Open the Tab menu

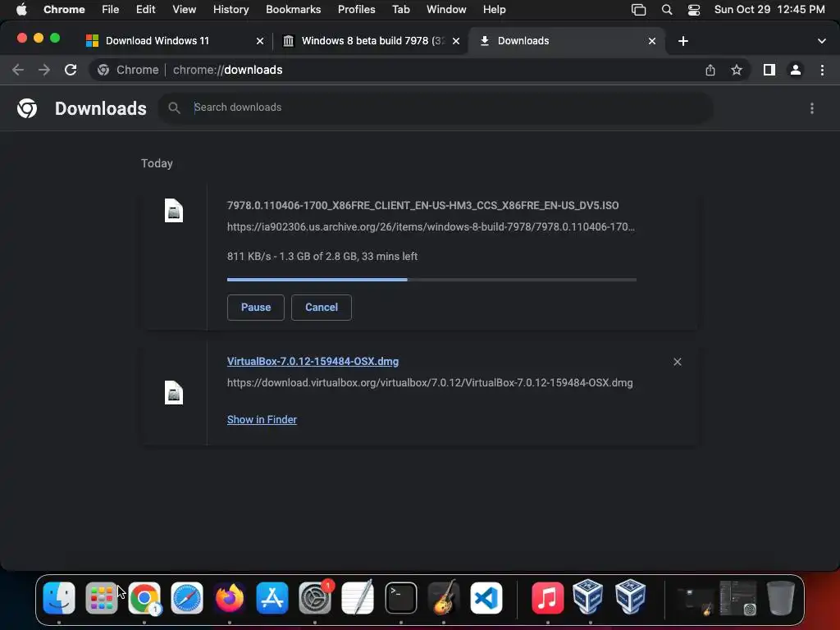pos(400,9)
